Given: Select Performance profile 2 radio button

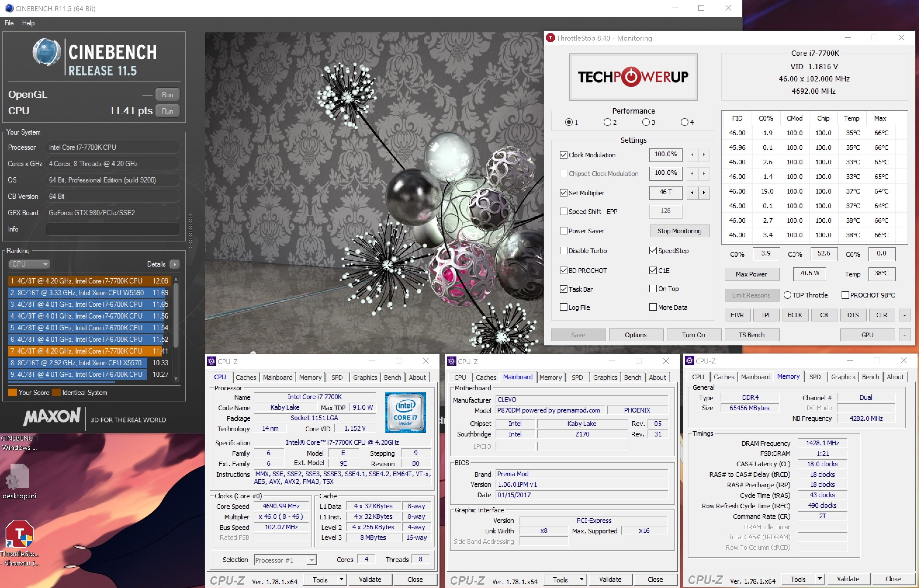Looking at the screenshot, I should [607, 122].
